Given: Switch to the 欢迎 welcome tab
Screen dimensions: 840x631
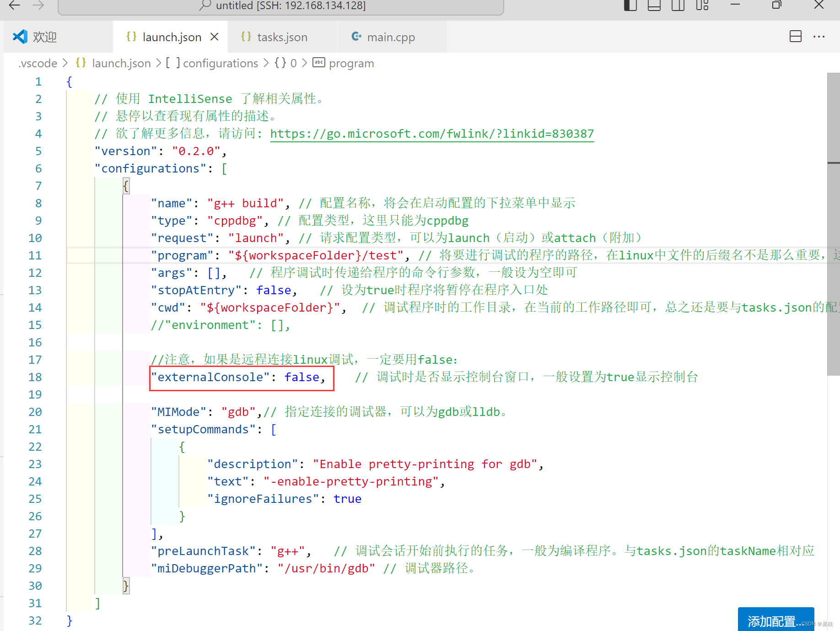Looking at the screenshot, I should coord(58,37).
